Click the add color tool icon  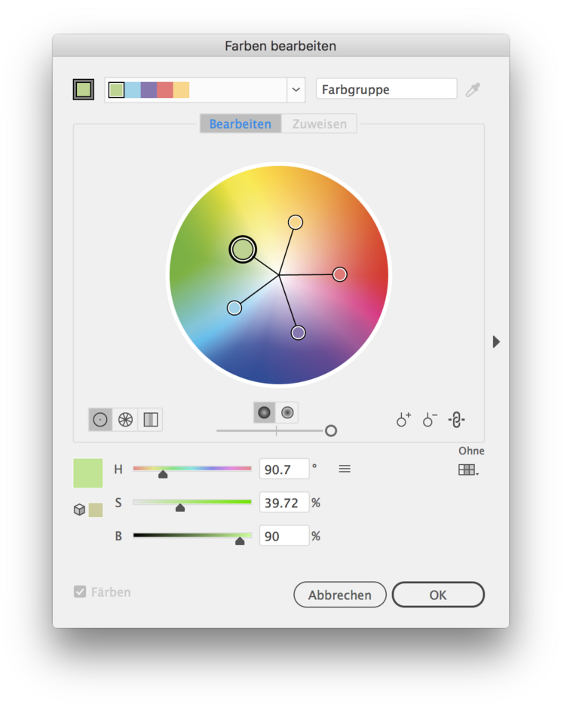coord(403,420)
